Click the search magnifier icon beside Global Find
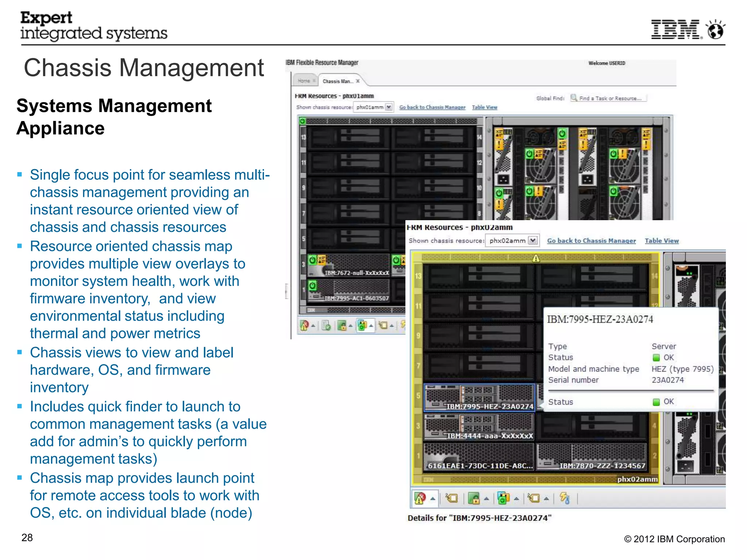747x560 pixels. pos(574,98)
